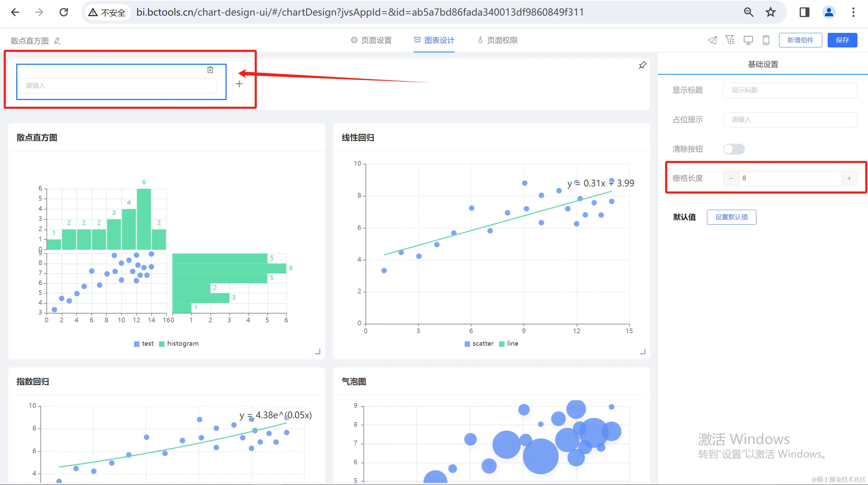
Task: Click the resize handle of the 线性回归 card
Action: pos(642,351)
